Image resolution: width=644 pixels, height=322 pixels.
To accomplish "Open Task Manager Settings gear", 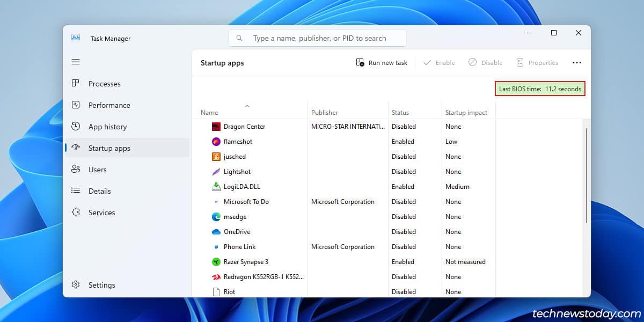I will pyautogui.click(x=77, y=285).
